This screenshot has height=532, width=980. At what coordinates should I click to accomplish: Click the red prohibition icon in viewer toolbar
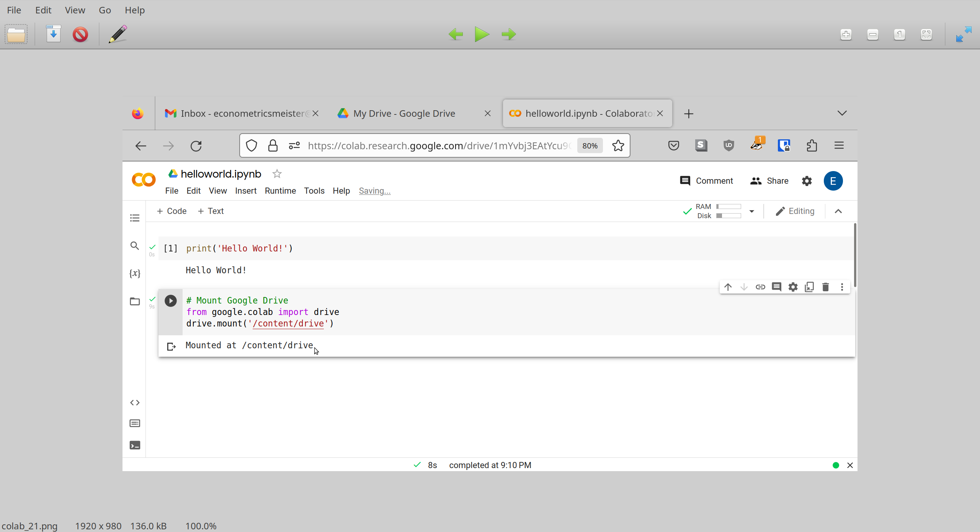tap(80, 34)
